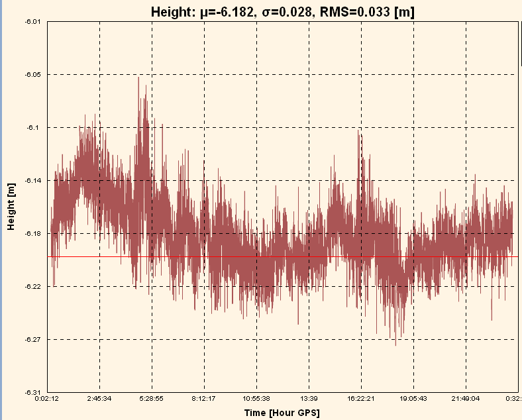522x420 pixels.
Task: Click the chart title showing Height statistics
Action: 283,11
